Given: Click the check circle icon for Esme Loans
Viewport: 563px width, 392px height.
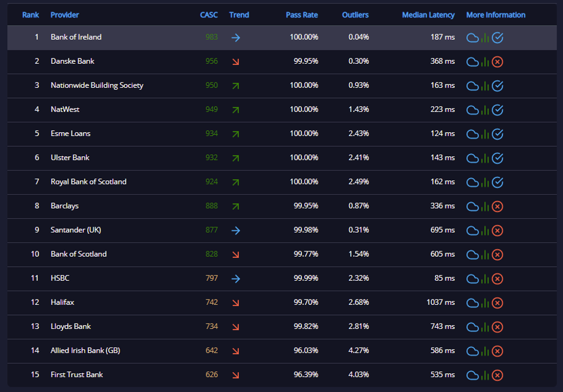Looking at the screenshot, I should tap(497, 134).
